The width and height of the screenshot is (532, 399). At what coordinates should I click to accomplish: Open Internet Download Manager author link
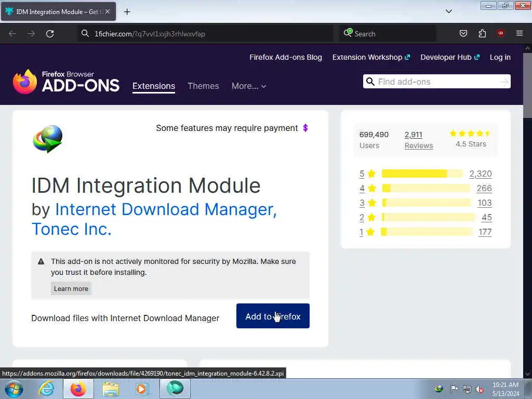click(x=166, y=209)
